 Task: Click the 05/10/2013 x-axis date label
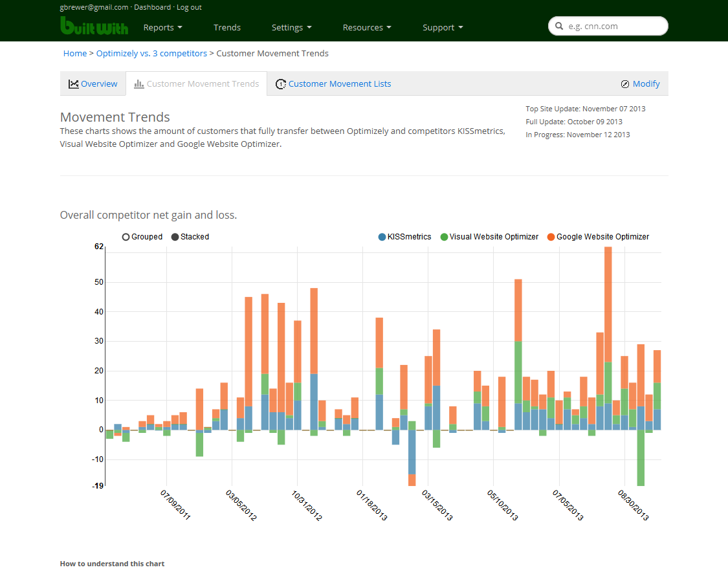[502, 505]
